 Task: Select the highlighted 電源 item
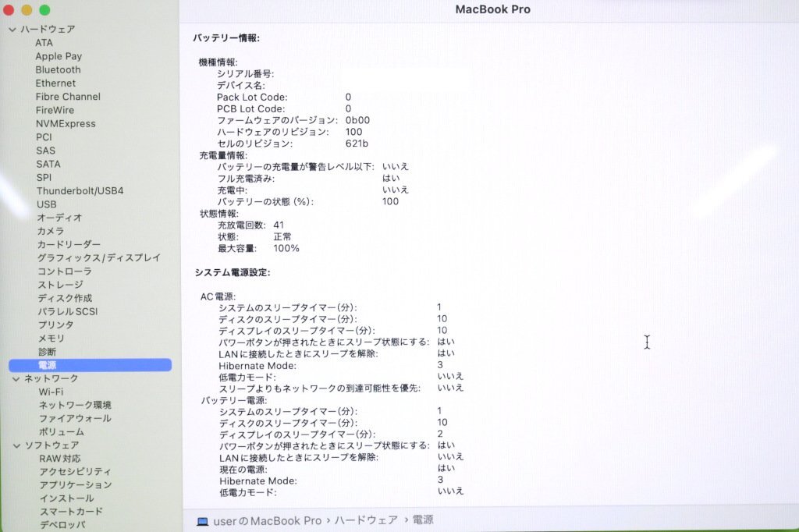(x=91, y=365)
